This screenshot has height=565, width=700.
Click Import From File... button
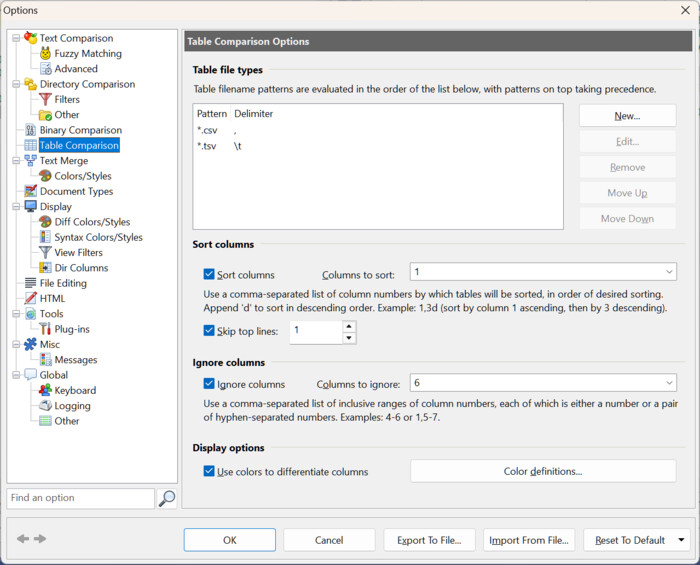(529, 540)
